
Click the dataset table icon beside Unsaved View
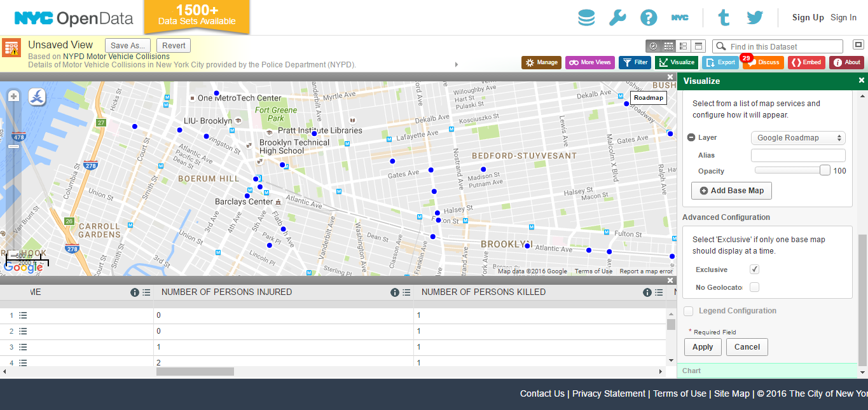[11, 48]
